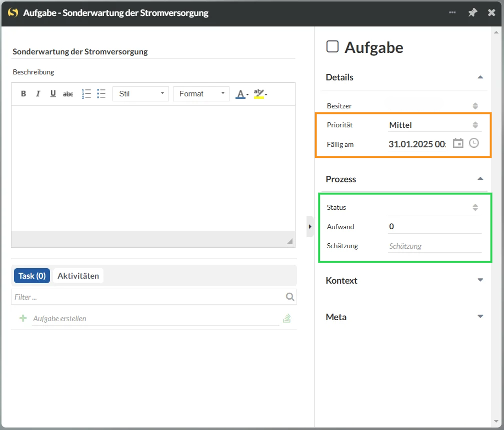Mark the Aufgabe checkbox as done
504x430 pixels.
332,47
